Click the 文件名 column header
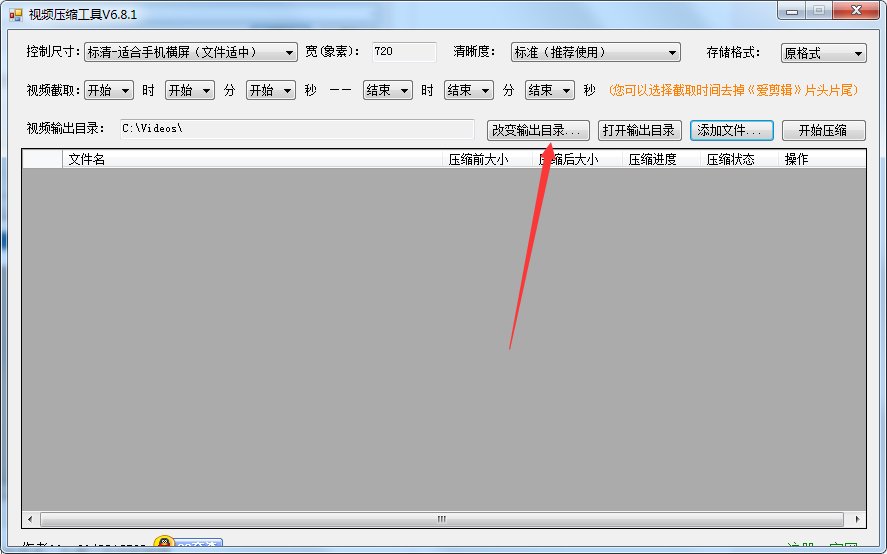 tap(252, 159)
